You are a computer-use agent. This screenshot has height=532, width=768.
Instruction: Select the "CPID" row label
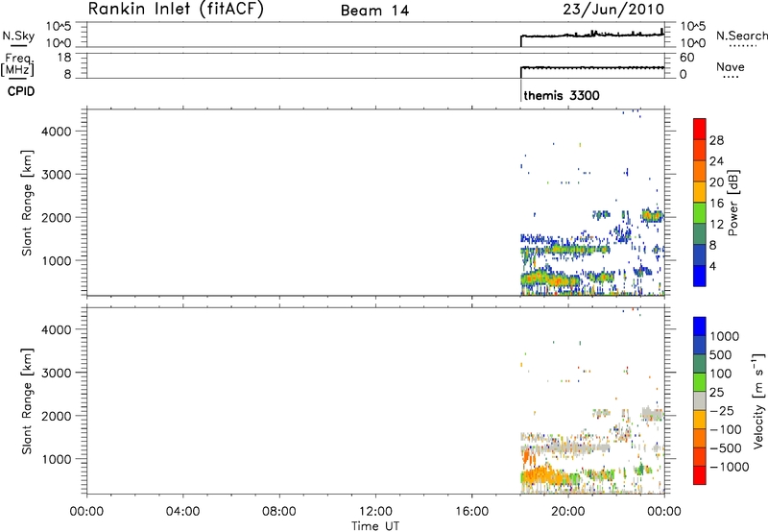point(21,91)
